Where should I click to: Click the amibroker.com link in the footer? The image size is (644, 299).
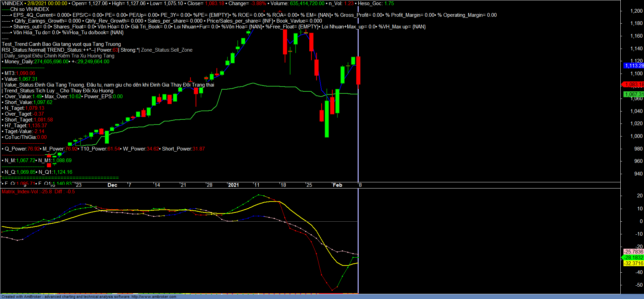point(154,297)
